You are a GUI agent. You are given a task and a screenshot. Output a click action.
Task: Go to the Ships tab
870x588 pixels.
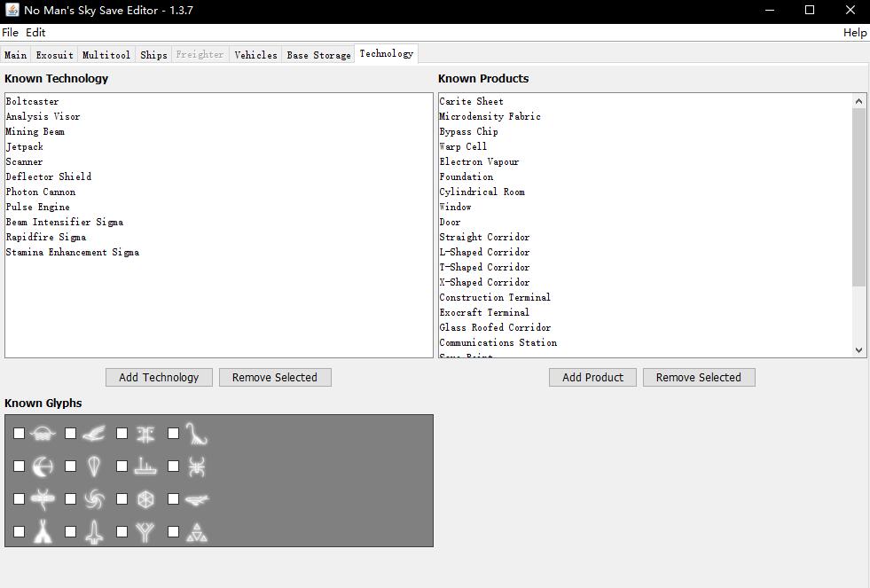pos(153,55)
